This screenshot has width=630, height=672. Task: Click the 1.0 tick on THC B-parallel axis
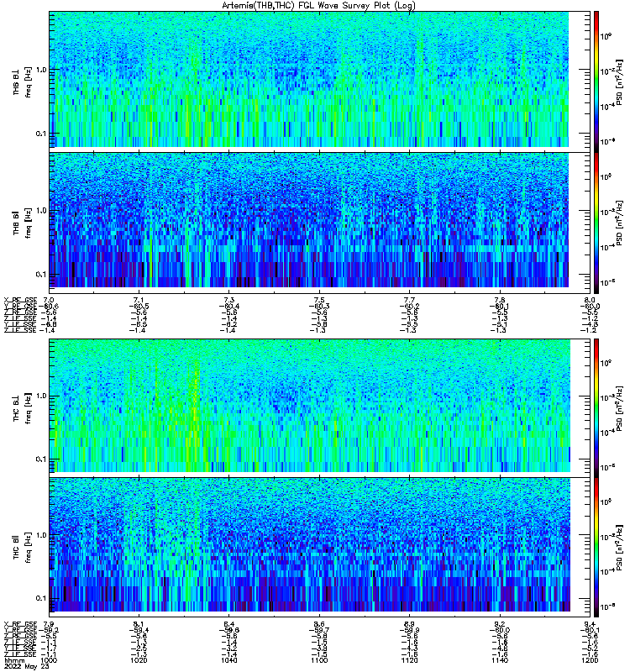click(x=40, y=535)
